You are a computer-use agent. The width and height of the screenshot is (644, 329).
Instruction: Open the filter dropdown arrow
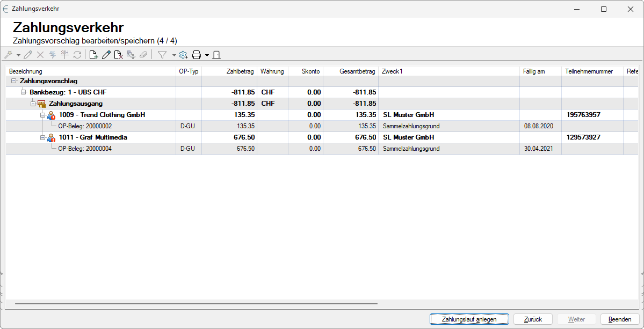[x=174, y=55]
